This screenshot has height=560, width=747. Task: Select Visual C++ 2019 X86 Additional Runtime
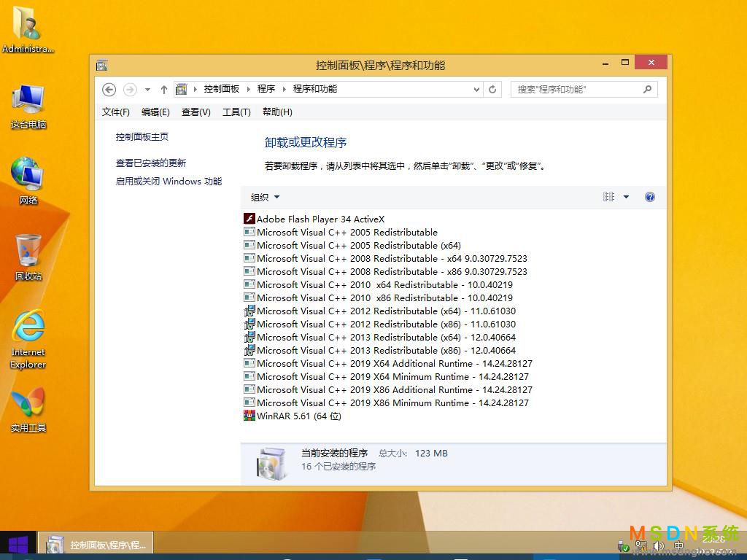pos(388,389)
